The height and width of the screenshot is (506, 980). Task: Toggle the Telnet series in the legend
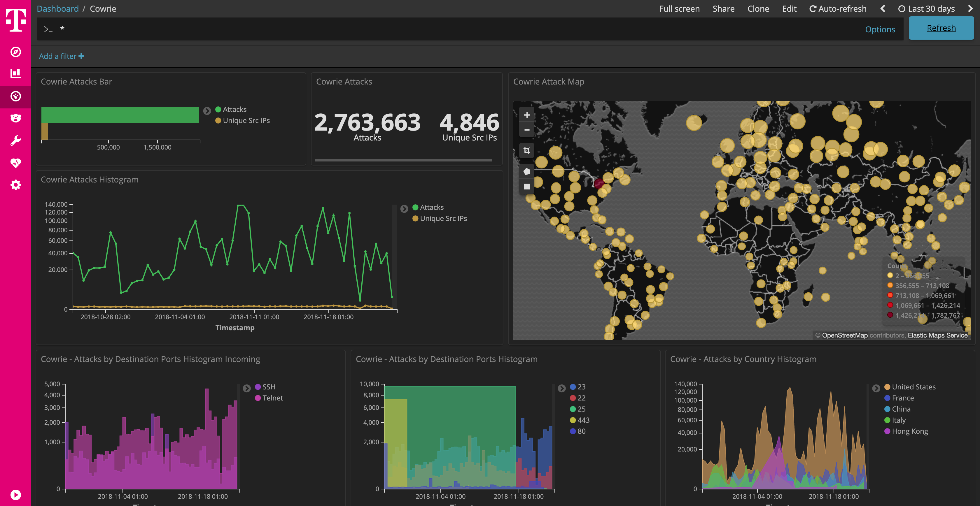point(272,398)
